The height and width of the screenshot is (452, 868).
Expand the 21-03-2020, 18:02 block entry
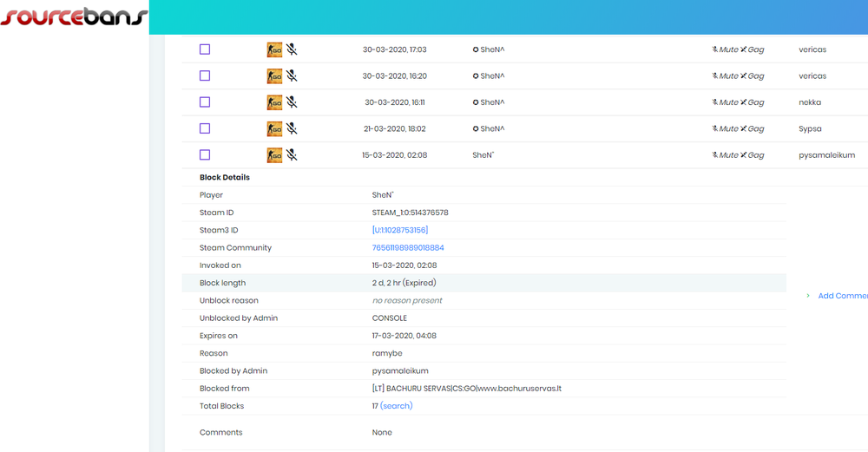click(x=394, y=128)
